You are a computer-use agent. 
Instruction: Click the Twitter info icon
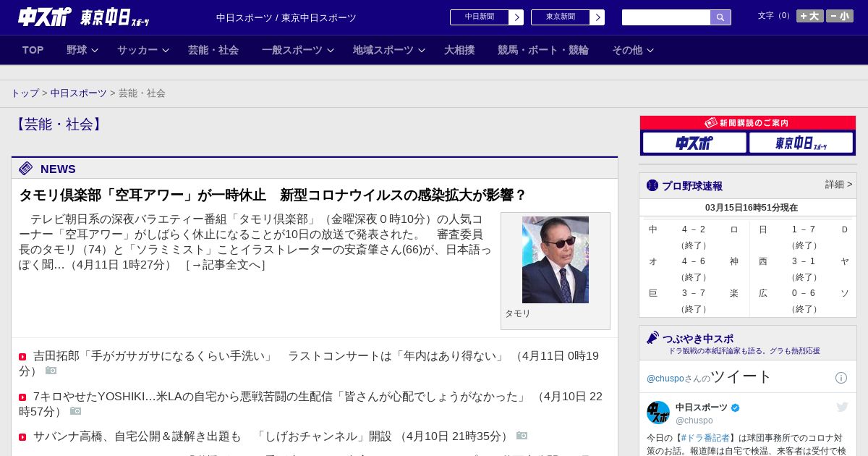tap(841, 378)
